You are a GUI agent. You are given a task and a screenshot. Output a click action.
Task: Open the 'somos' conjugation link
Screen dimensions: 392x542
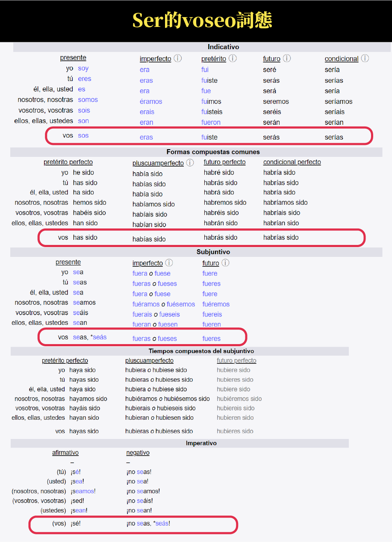pyautogui.click(x=88, y=100)
